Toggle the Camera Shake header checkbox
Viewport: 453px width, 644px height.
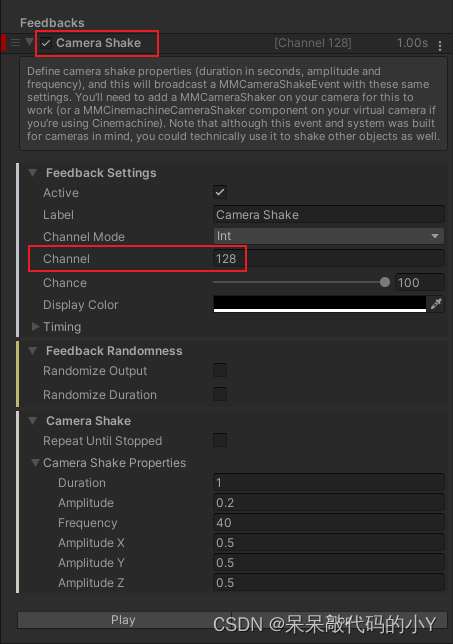(46, 43)
